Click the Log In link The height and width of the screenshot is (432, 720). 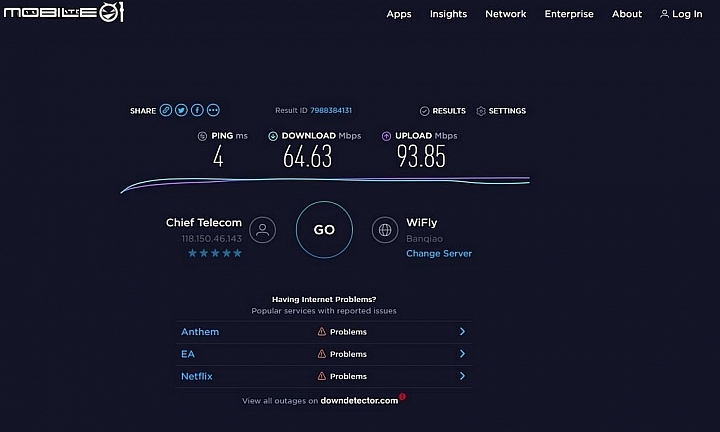(x=687, y=14)
